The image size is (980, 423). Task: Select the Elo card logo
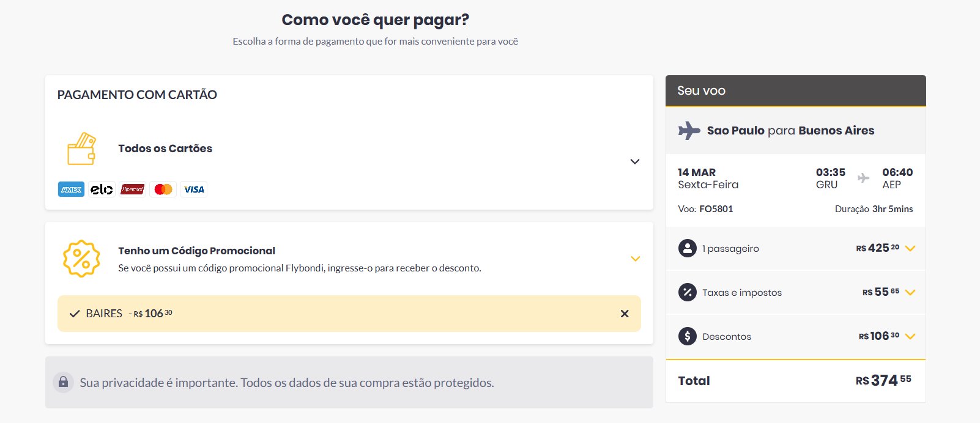click(102, 189)
